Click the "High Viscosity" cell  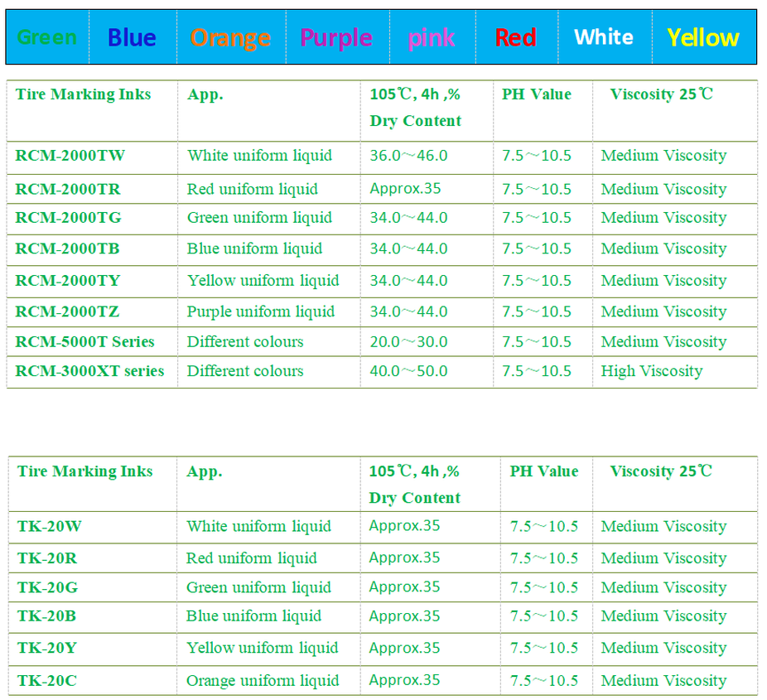click(x=652, y=371)
